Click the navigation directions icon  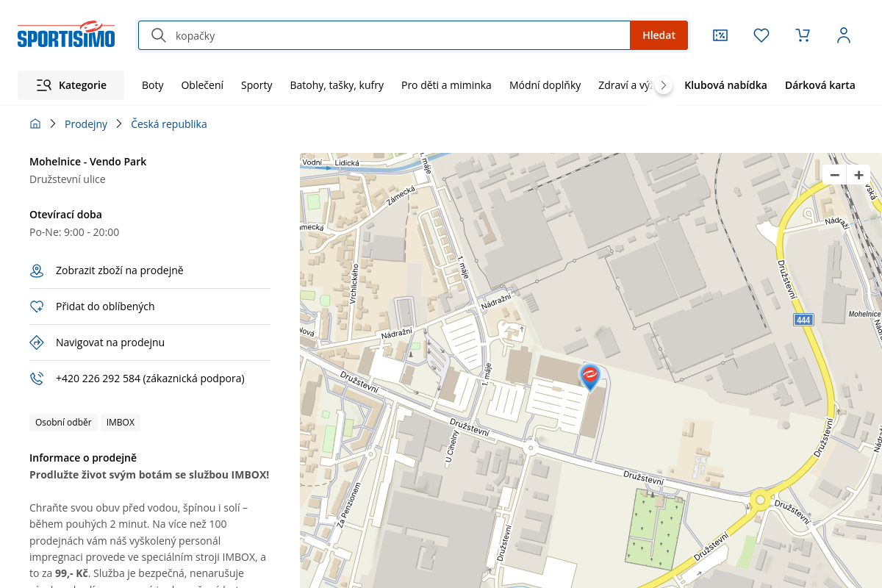[x=37, y=343]
